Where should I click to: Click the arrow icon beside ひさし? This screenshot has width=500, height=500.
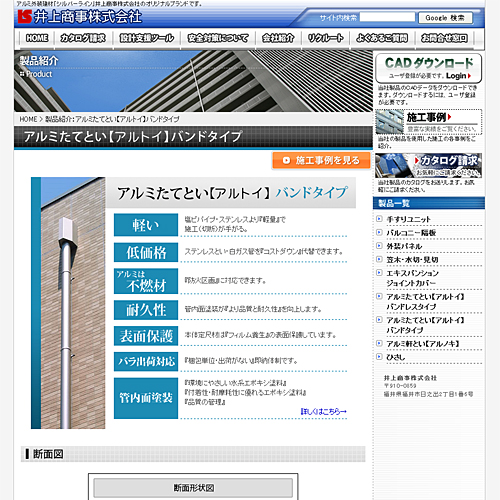379,357
